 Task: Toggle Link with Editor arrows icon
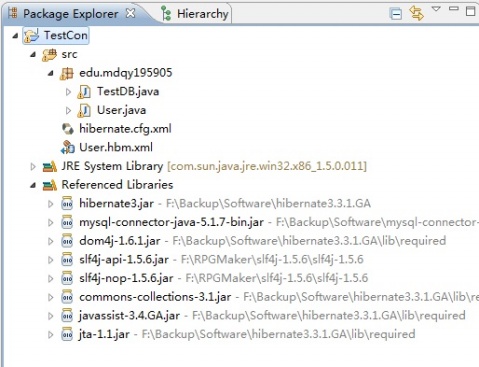coord(416,13)
